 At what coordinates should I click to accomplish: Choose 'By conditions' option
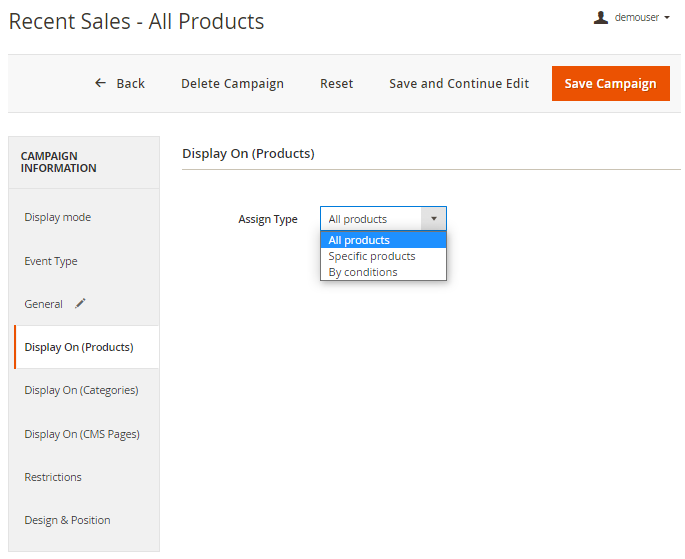point(363,272)
